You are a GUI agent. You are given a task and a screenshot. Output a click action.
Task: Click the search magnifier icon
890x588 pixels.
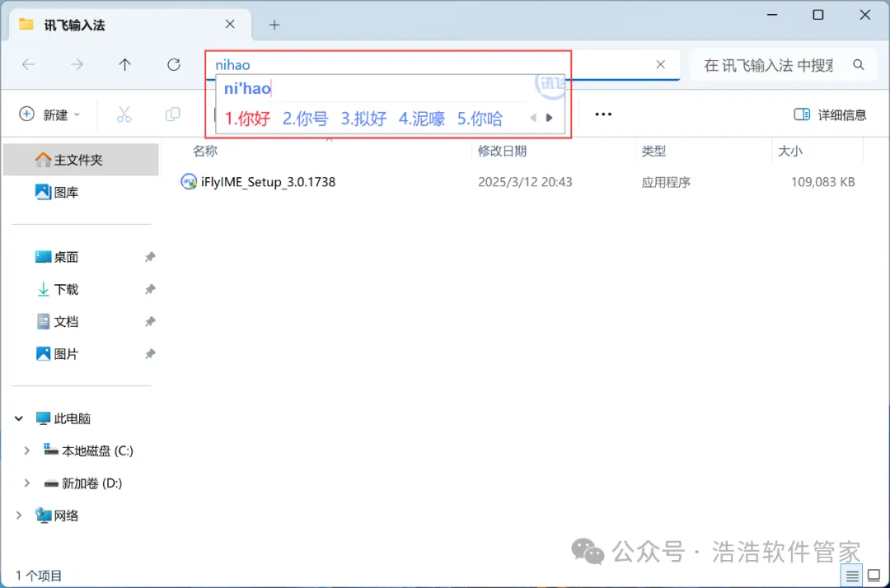(858, 65)
